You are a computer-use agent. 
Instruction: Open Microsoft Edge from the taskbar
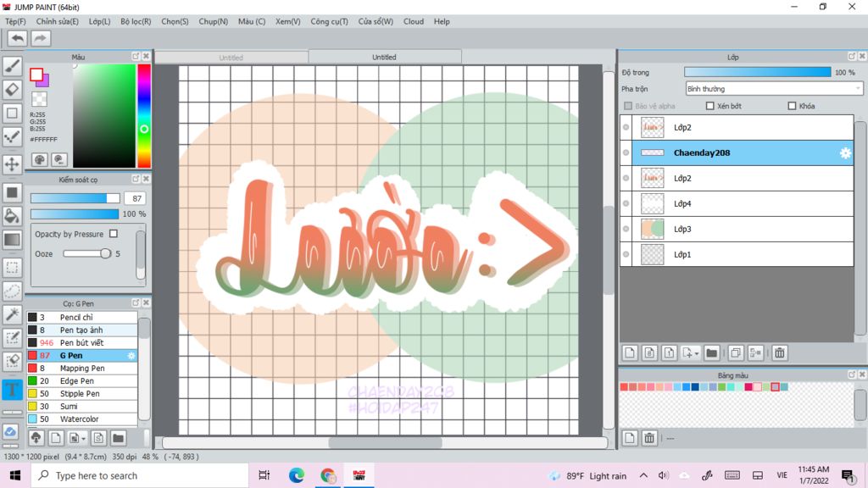pyautogui.click(x=296, y=475)
